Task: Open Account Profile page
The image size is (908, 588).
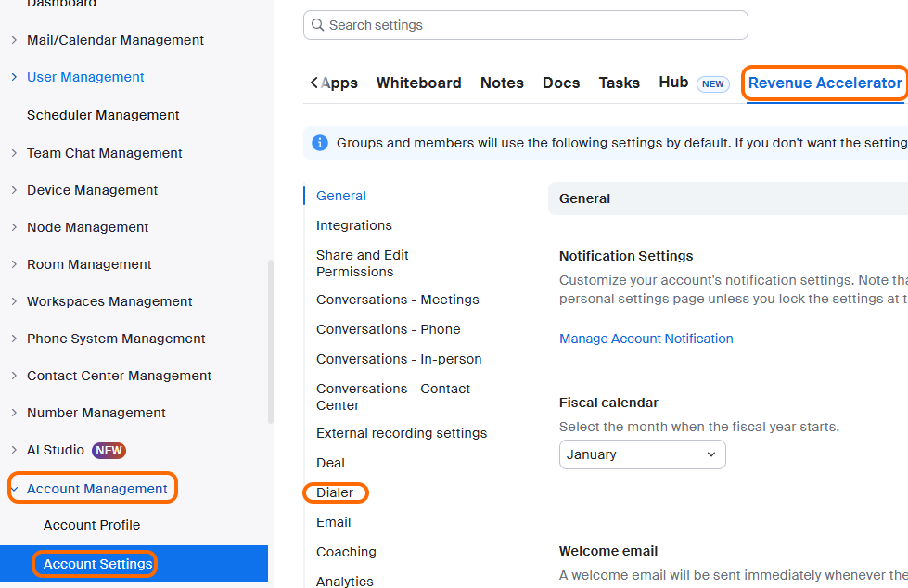Action: pyautogui.click(x=92, y=525)
